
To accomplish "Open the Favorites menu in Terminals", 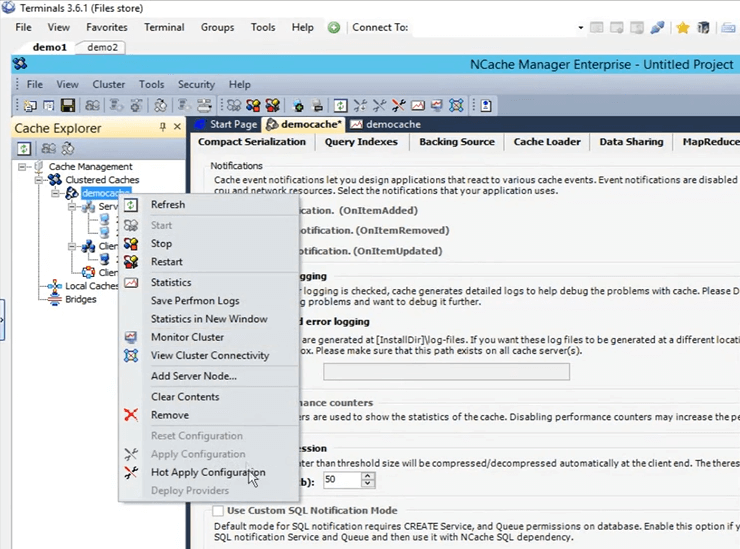I will click(107, 27).
